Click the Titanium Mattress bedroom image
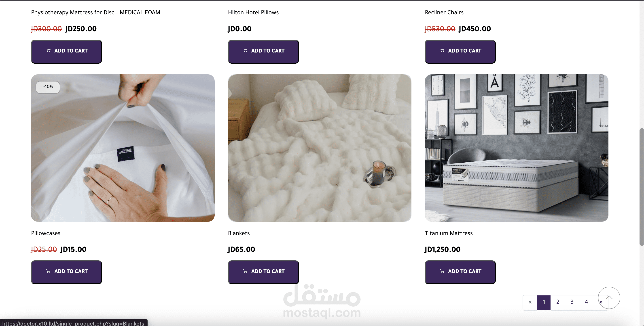The width and height of the screenshot is (644, 326). 516,148
